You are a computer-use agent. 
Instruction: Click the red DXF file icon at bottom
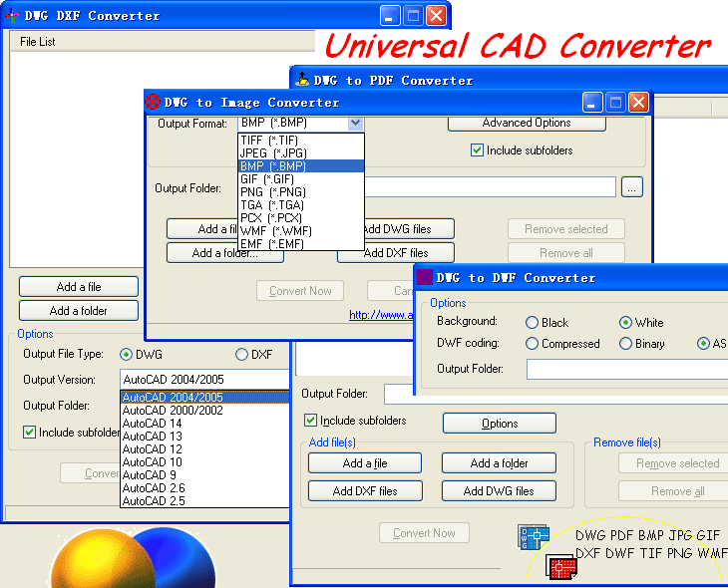(x=561, y=566)
